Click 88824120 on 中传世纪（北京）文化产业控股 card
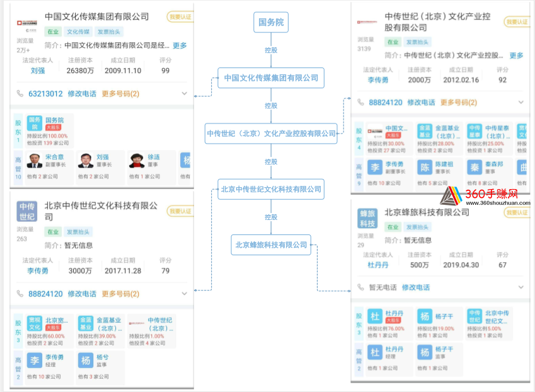535x392 pixels. tap(386, 103)
